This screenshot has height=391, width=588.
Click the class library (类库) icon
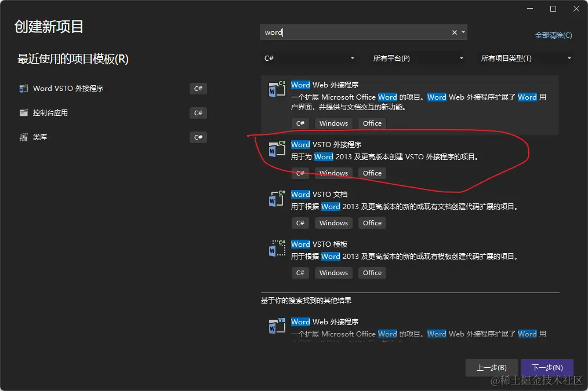[24, 137]
